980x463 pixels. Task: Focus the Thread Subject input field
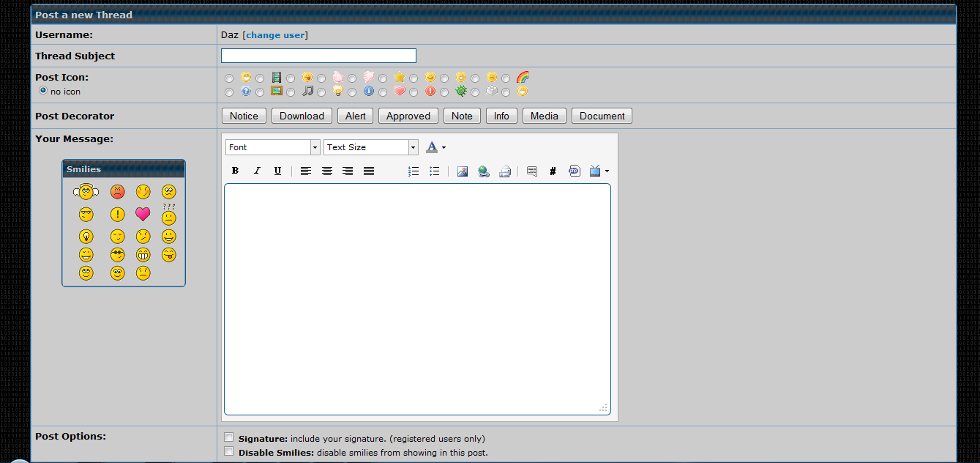pos(318,56)
